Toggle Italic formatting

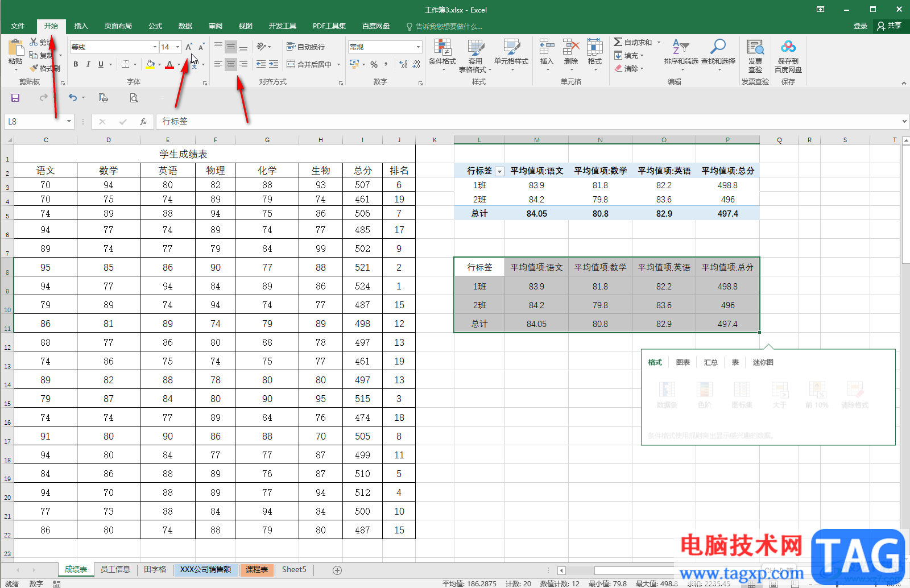(88, 64)
